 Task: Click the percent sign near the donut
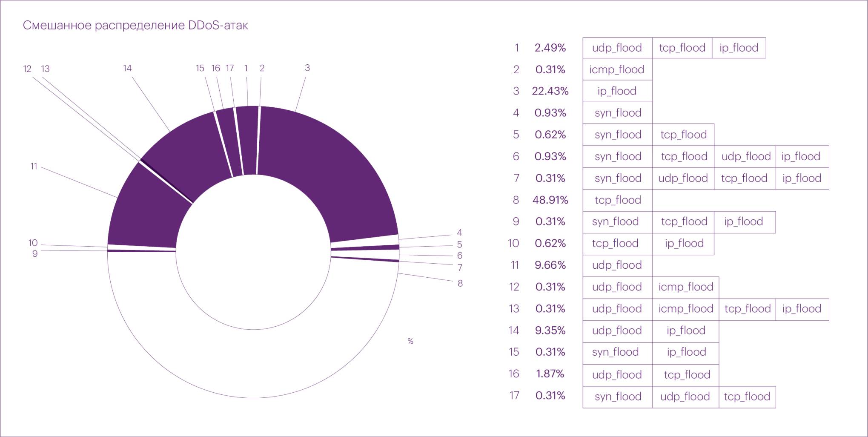(x=410, y=341)
